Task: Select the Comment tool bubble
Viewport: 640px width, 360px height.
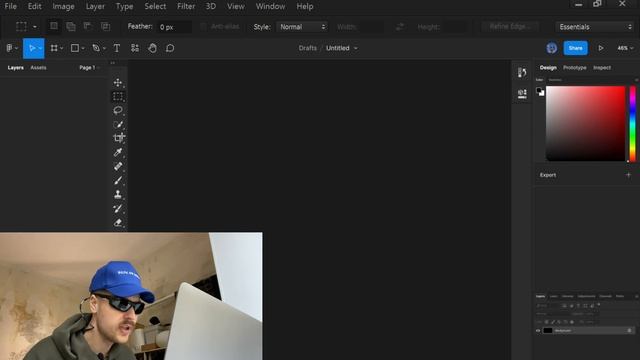Action: pyautogui.click(x=170, y=48)
